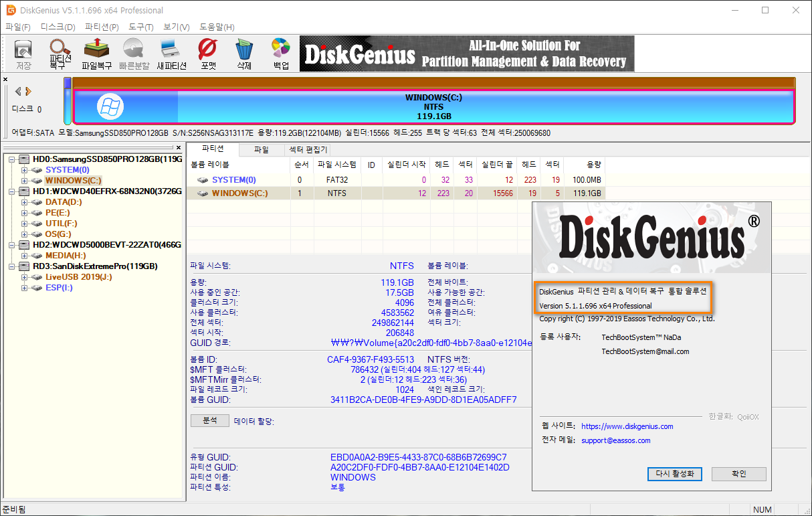
Task: Click the 분석 analyze button
Action: coord(209,421)
